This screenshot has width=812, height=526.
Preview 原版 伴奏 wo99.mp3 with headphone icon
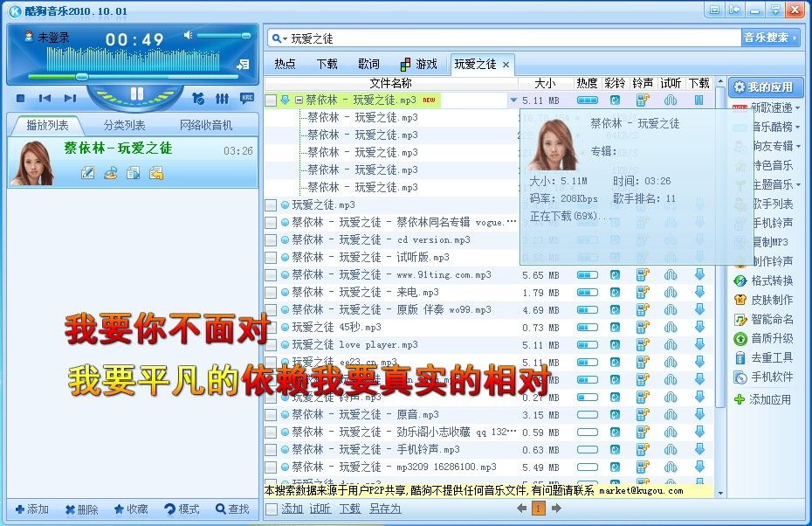(671, 310)
